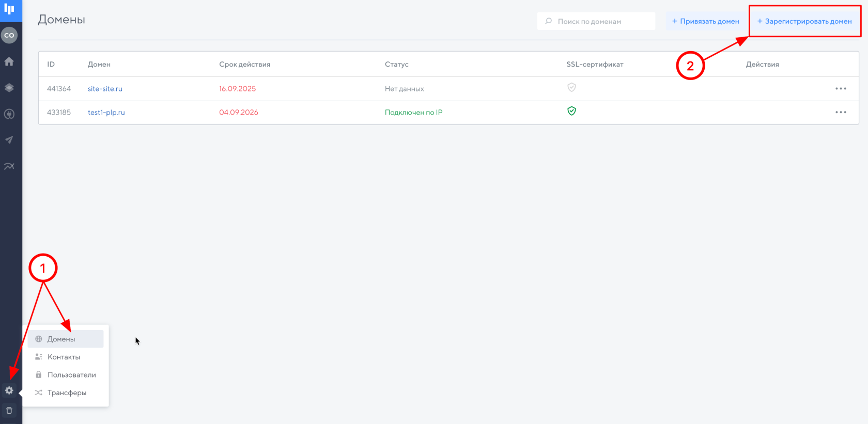Click the grey SSL shield for site-site.ru
This screenshot has height=424, width=868.
click(x=571, y=87)
